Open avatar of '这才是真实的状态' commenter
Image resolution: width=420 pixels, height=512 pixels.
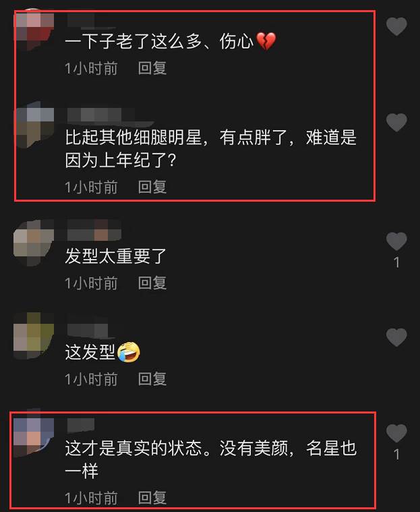coord(34,433)
